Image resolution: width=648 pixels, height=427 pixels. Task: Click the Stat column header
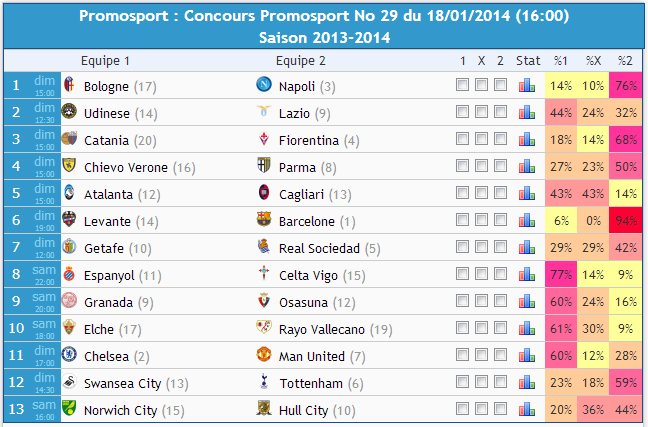(x=528, y=61)
